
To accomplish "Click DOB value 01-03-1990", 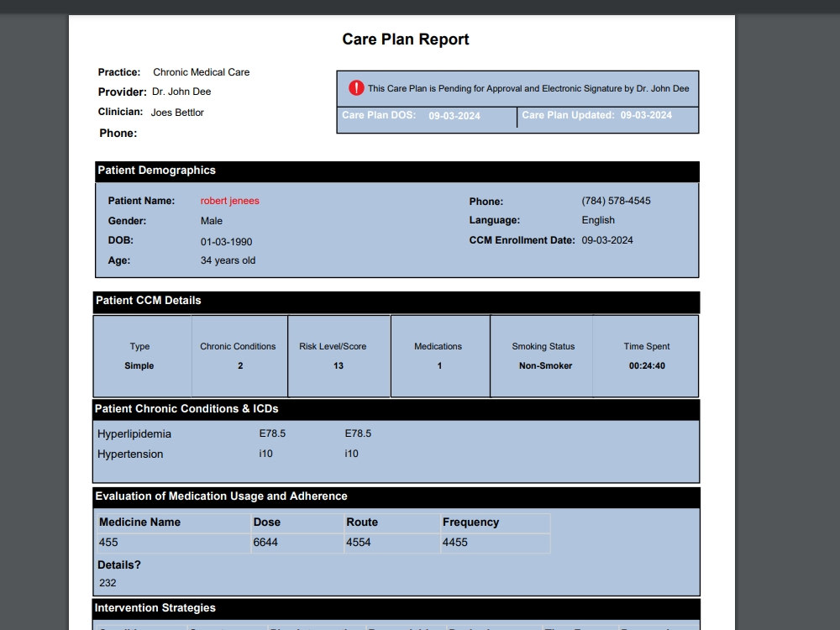I will point(227,242).
